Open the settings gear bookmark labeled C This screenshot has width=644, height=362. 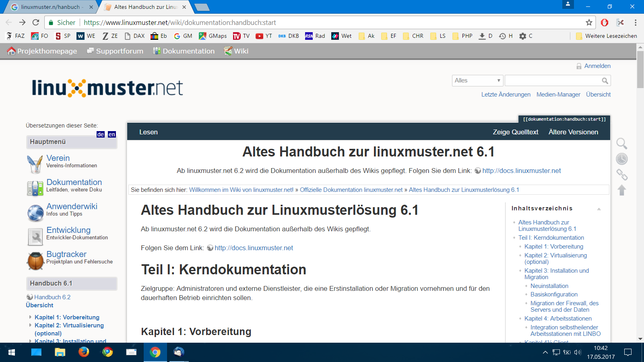526,36
